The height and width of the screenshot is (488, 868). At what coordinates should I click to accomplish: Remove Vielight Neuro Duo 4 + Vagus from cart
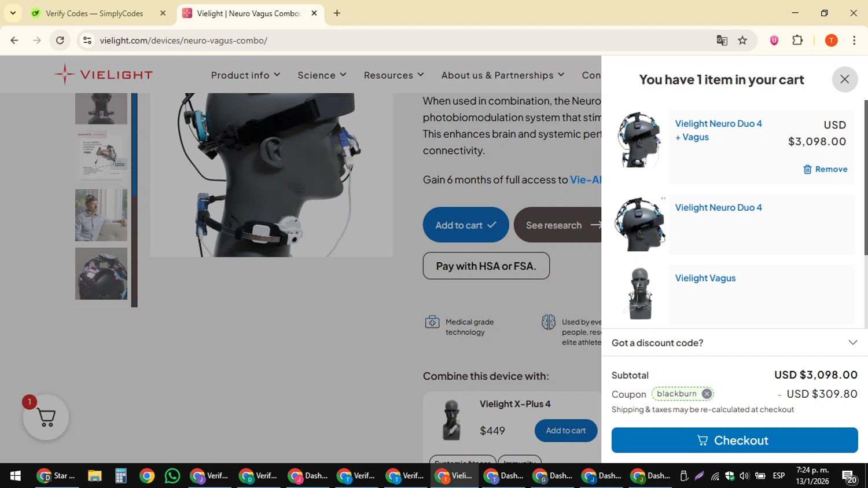coord(825,169)
